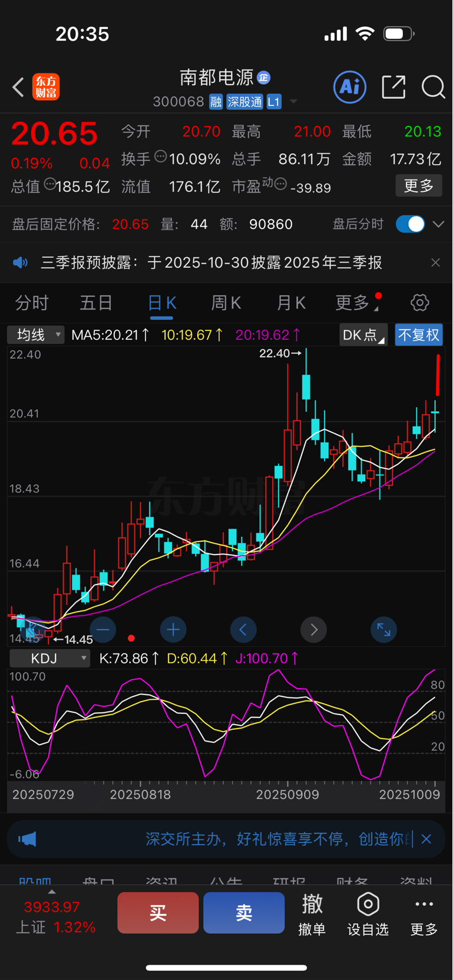The image size is (453, 980).
Task: Tap the 融 margin badge
Action: click(216, 102)
